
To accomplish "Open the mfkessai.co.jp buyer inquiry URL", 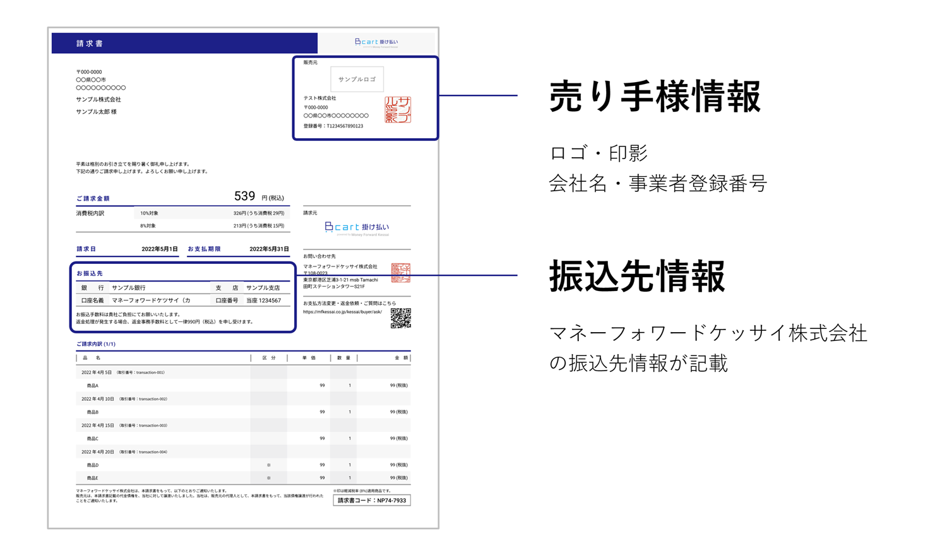I will tap(342, 312).
